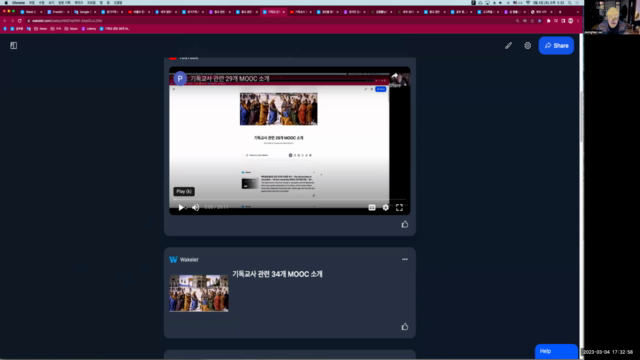
Task: Open the 'Music' bookmarks folder
Action: point(71,29)
